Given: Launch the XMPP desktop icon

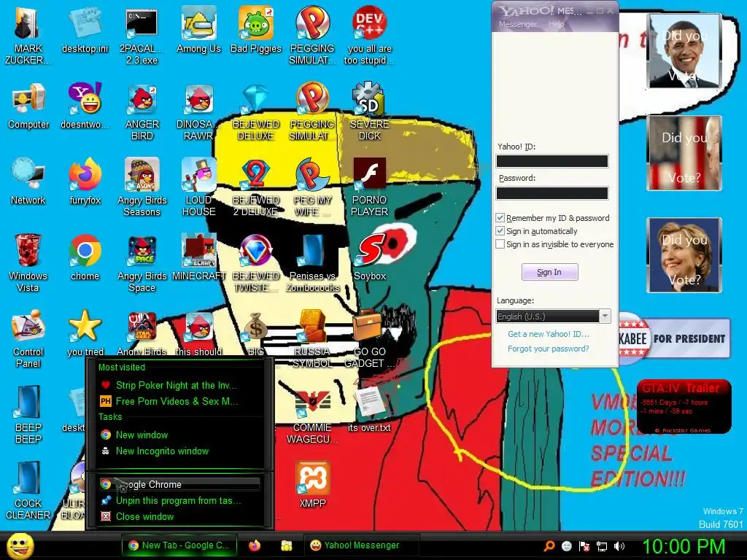Looking at the screenshot, I should click(312, 485).
